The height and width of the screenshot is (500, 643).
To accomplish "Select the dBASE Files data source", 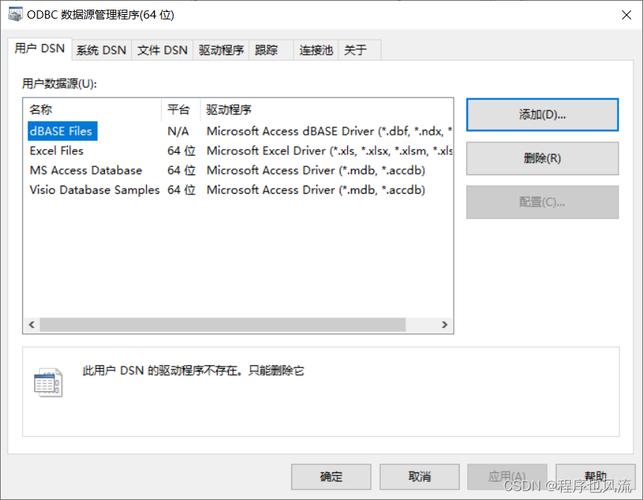I will [x=62, y=131].
